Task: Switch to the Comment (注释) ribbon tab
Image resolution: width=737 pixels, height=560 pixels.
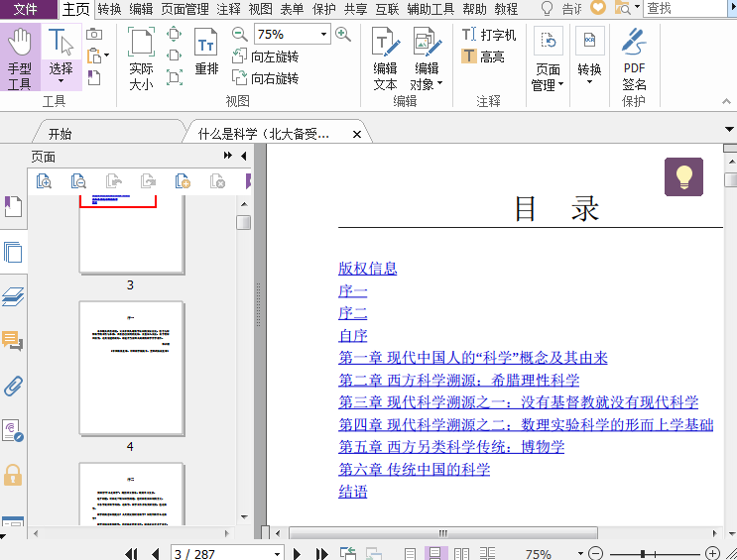Action: point(228,9)
